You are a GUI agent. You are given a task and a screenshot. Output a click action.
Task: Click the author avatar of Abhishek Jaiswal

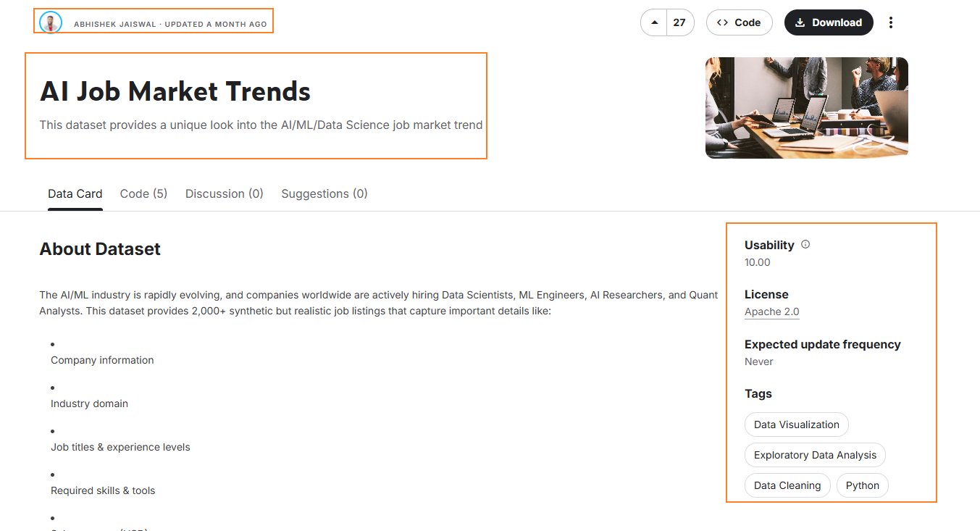coord(51,22)
